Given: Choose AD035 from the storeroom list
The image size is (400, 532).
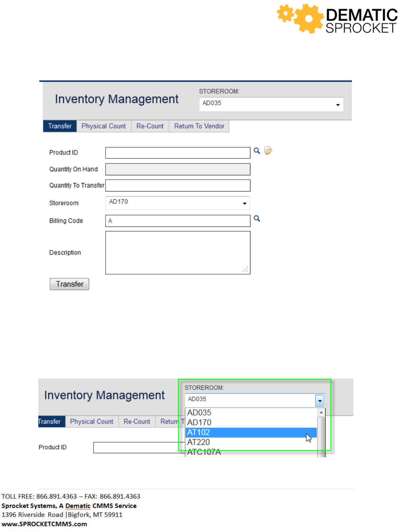Looking at the screenshot, I should click(251, 413).
